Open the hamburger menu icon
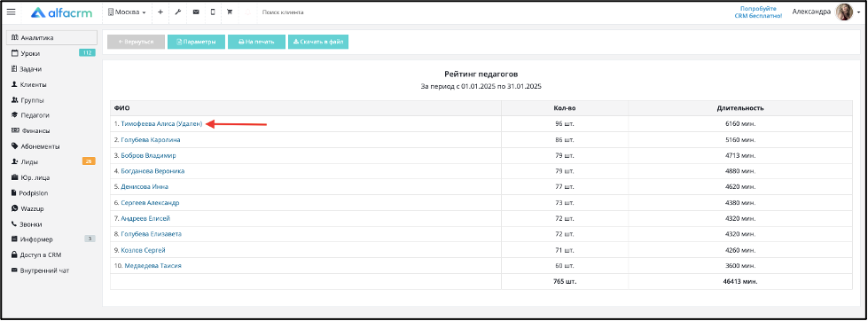868x321 pixels. point(11,12)
